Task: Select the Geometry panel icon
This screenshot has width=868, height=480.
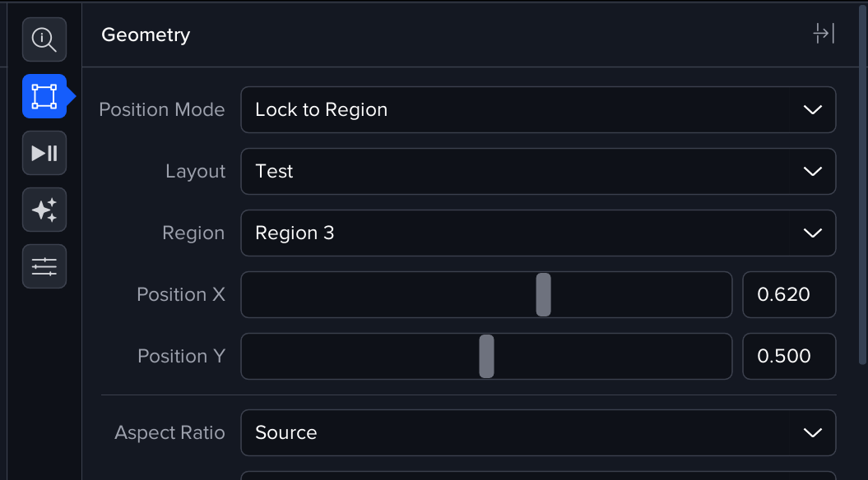Action: pos(44,96)
